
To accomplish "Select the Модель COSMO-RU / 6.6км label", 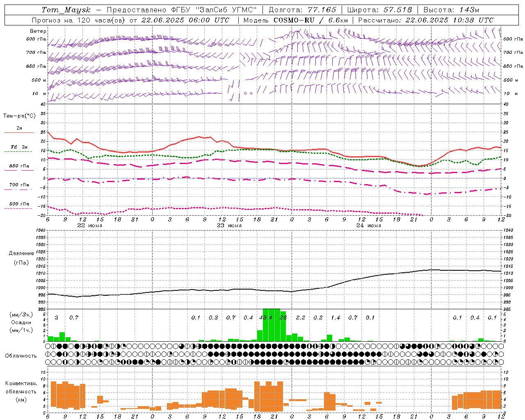I will (x=295, y=20).
